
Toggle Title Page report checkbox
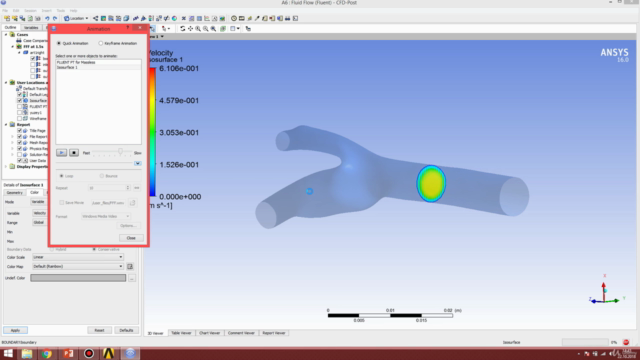click(x=19, y=131)
